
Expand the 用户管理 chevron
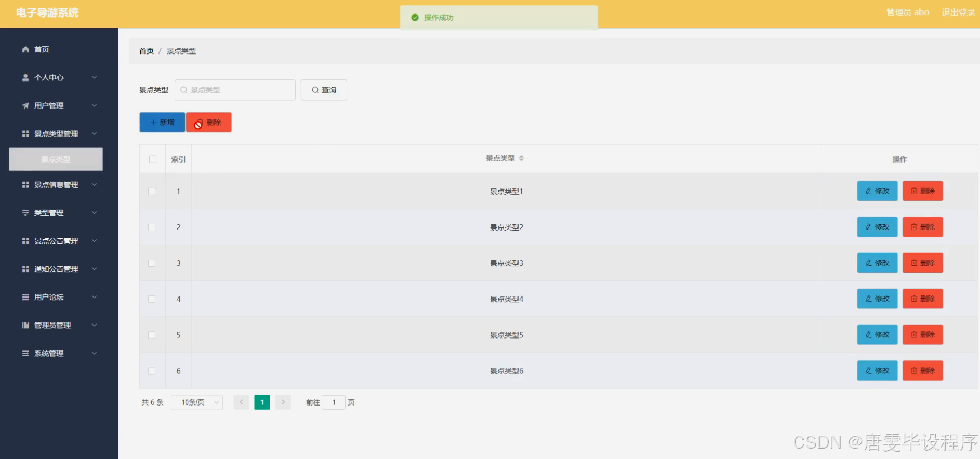(x=95, y=105)
